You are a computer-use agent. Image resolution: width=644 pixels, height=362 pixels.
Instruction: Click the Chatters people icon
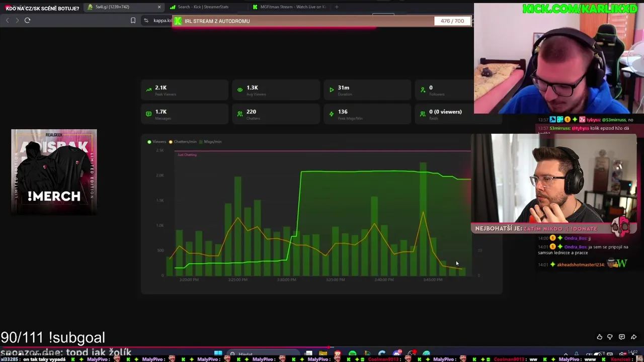[240, 114]
